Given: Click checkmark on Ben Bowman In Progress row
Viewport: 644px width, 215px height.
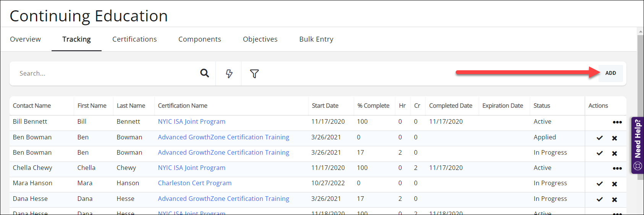Looking at the screenshot, I should [x=600, y=153].
